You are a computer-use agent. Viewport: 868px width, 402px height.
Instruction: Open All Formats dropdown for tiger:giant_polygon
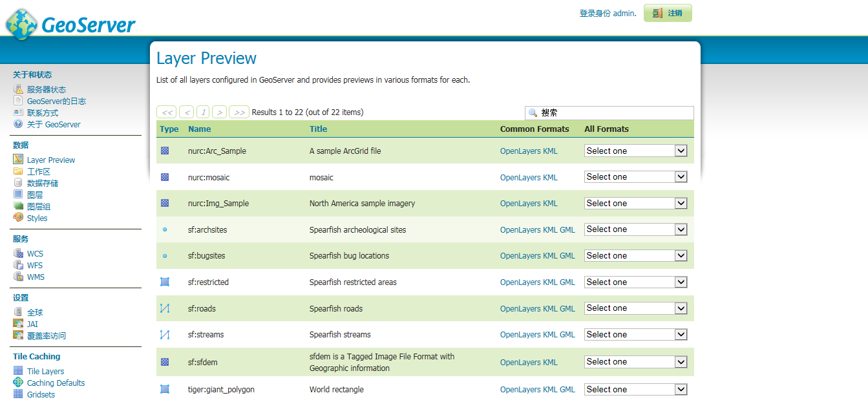click(x=636, y=390)
